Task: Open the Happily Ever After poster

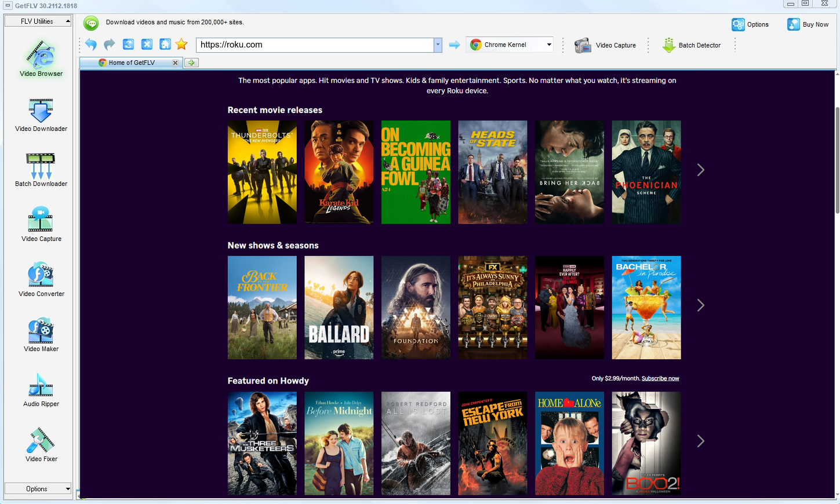Action: [569, 308]
